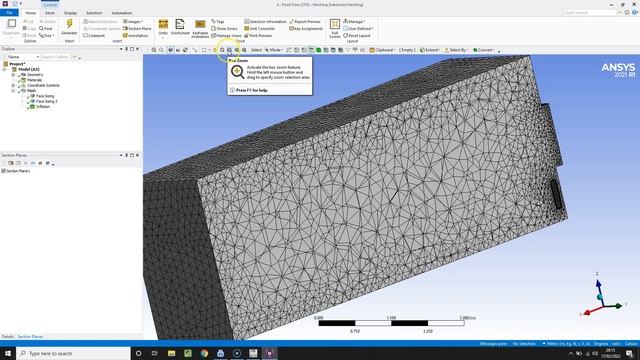Pin the Outline panel
The height and width of the screenshot is (360, 640).
pyautogui.click(x=127, y=49)
